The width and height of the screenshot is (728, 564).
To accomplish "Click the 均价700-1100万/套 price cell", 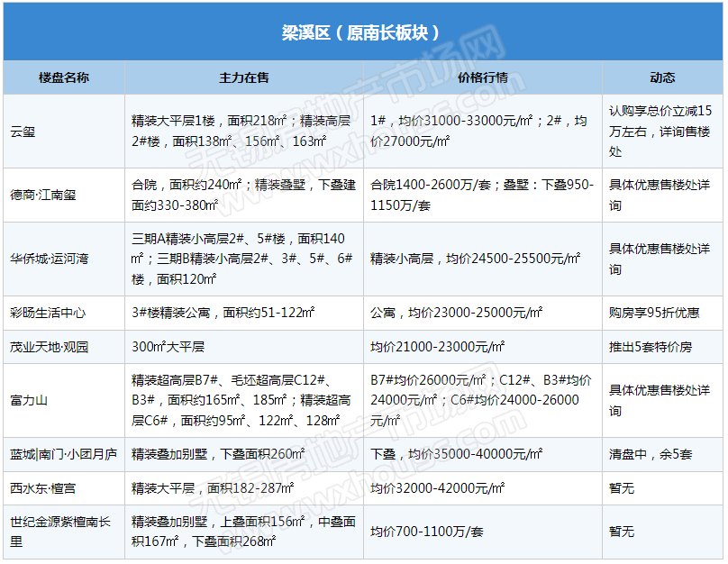I will (x=427, y=532).
